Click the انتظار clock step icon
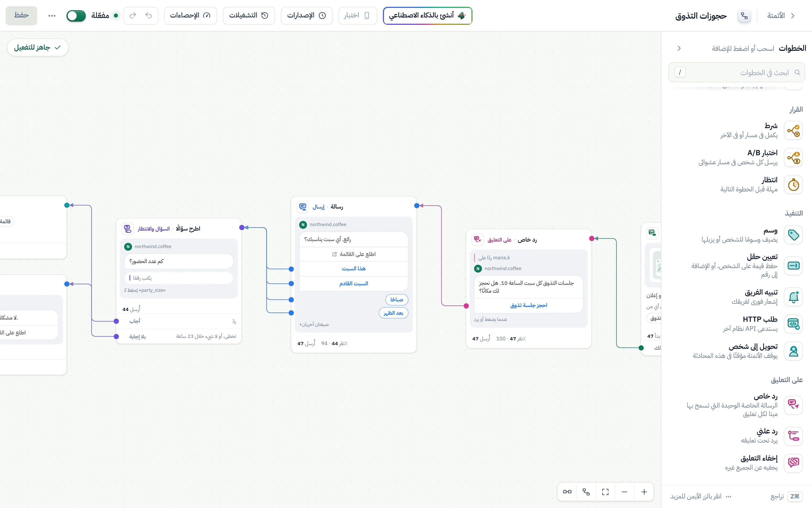Screen dimensions: 812x508 (793, 185)
